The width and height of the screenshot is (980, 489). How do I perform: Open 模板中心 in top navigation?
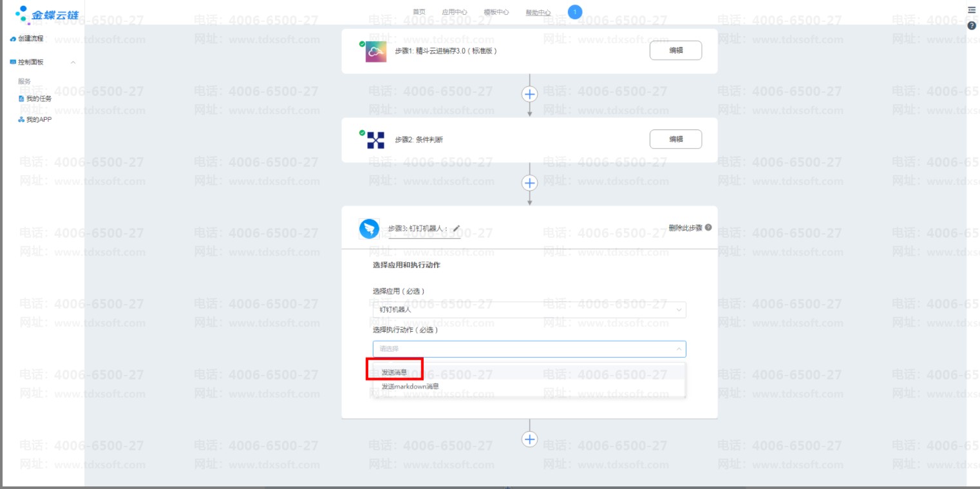point(496,12)
